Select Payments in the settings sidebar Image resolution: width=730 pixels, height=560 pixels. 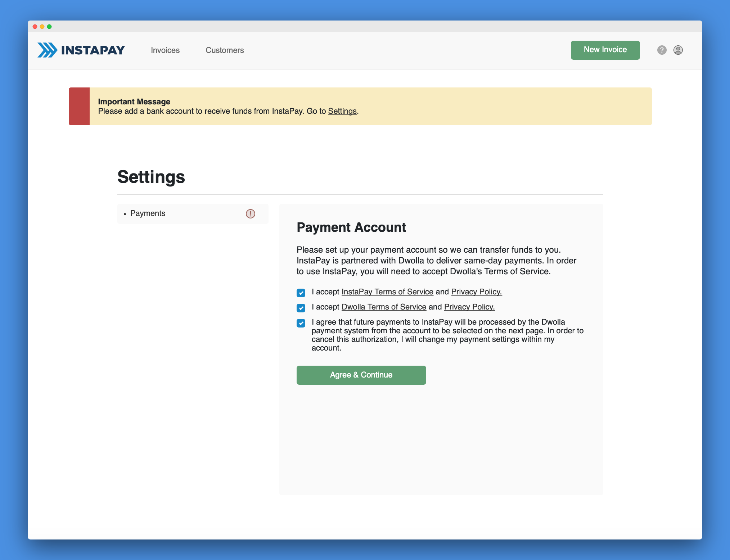[x=193, y=214]
